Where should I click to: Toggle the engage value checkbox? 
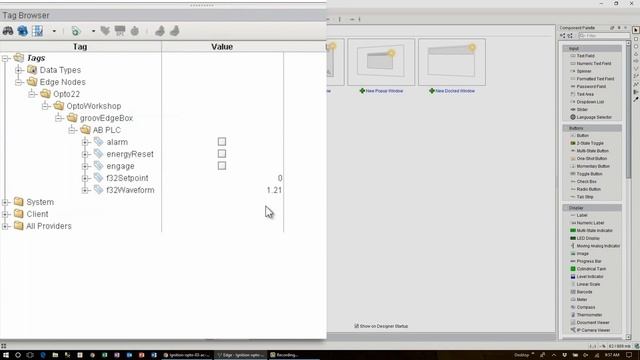pos(222,166)
